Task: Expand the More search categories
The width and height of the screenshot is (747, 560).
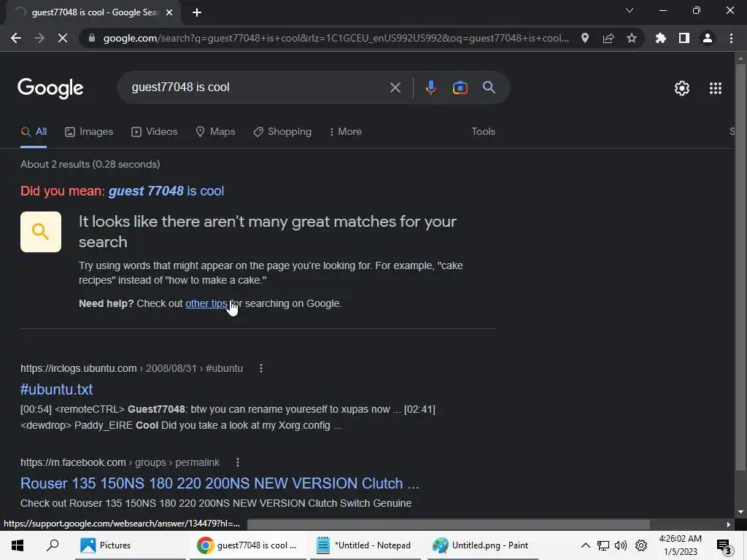Action: pyautogui.click(x=346, y=132)
